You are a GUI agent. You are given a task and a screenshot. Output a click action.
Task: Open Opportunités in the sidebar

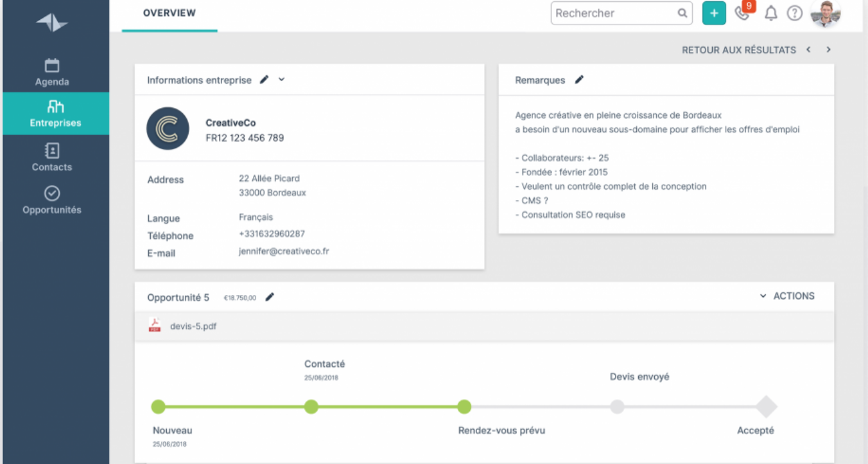coord(52,201)
